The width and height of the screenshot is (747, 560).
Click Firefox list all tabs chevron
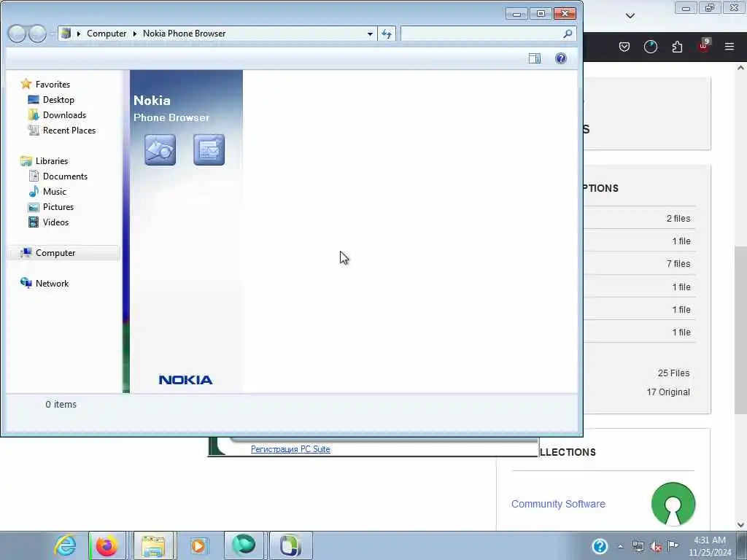(x=630, y=16)
